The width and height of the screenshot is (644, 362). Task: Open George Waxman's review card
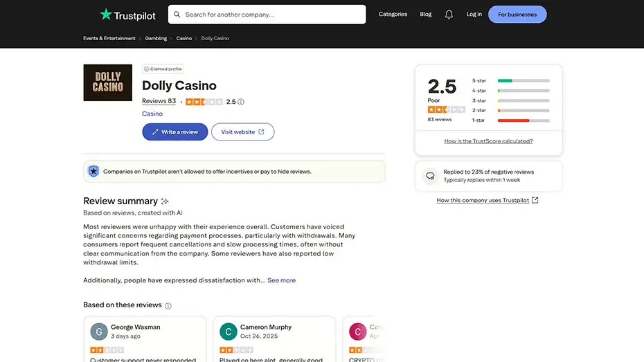click(x=145, y=339)
